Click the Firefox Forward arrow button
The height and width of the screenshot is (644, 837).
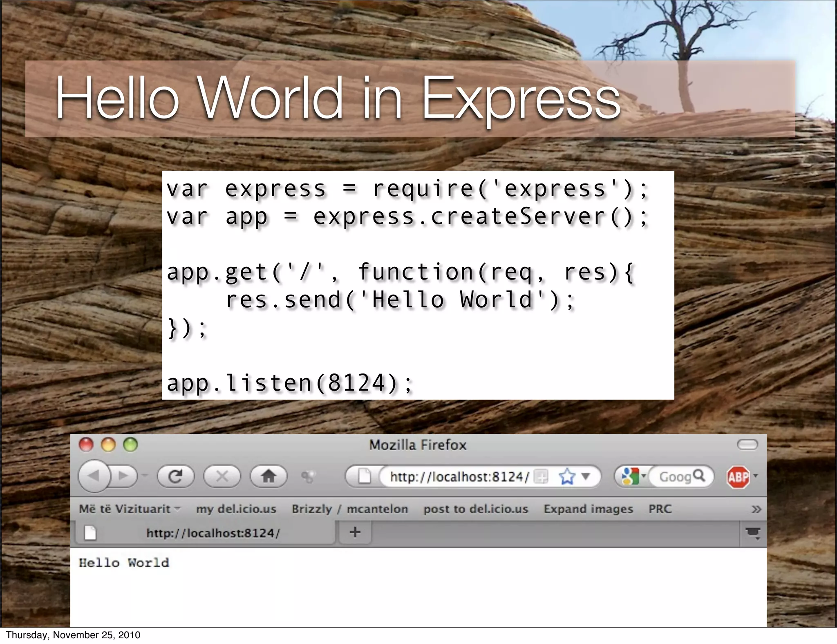123,476
